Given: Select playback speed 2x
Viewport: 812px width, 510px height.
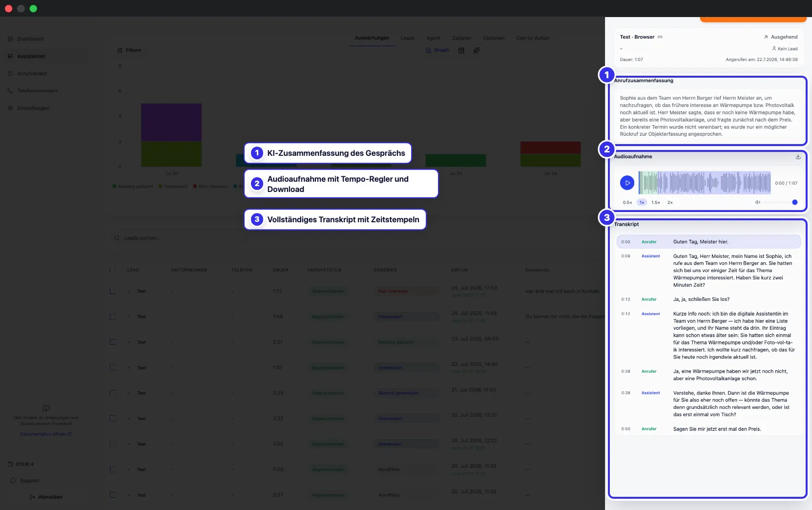Looking at the screenshot, I should click(670, 202).
